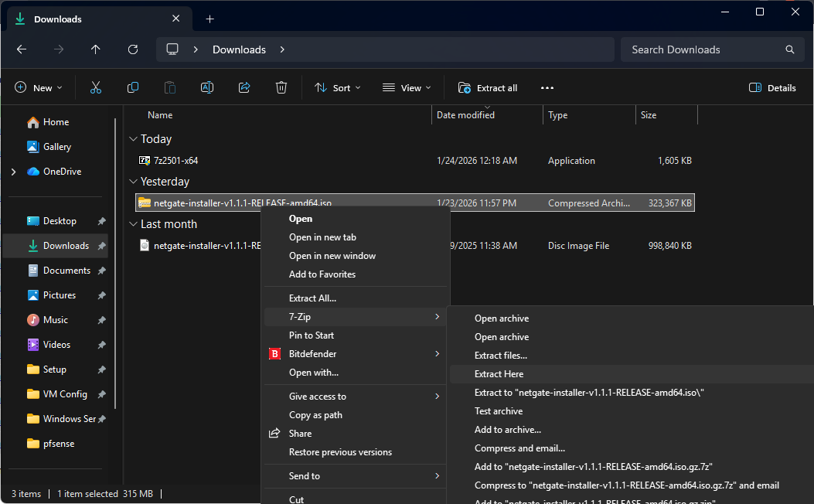Image resolution: width=814 pixels, height=504 pixels.
Task: Open the New item button
Action: [x=38, y=88]
